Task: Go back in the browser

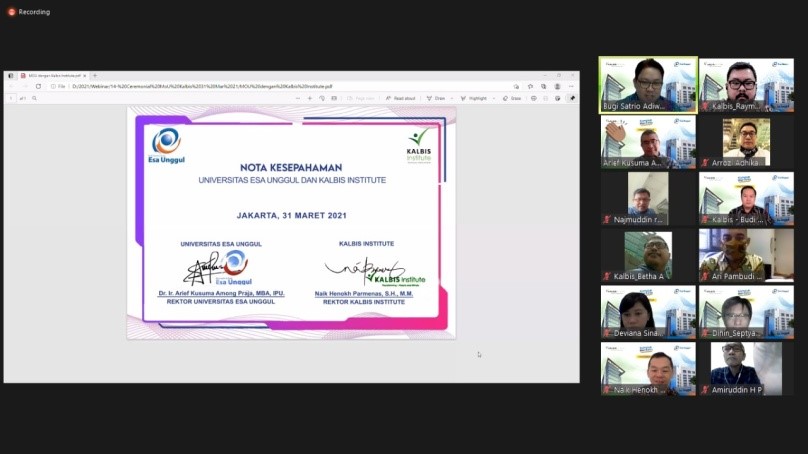Action: [x=12, y=86]
